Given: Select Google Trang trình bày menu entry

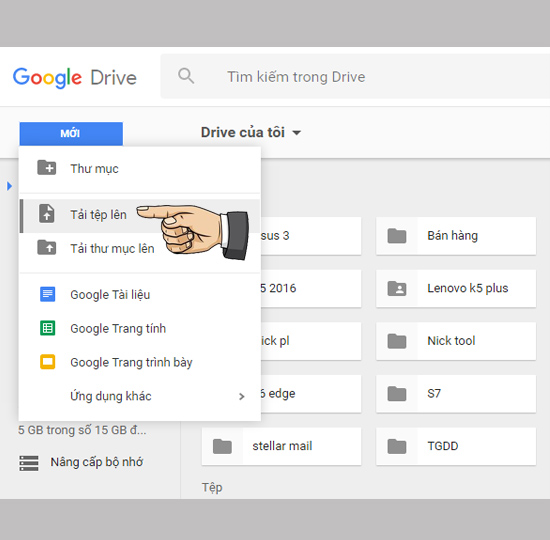Looking at the screenshot, I should coord(140,362).
